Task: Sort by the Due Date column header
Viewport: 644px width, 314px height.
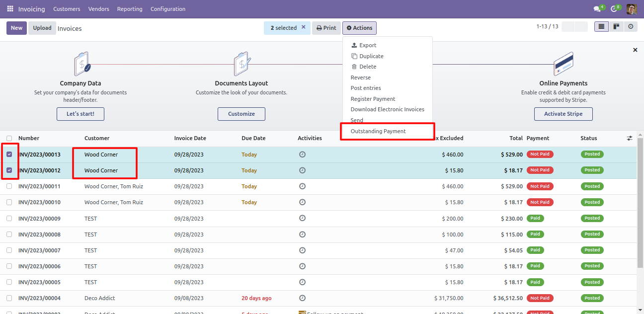Action: (x=253, y=138)
